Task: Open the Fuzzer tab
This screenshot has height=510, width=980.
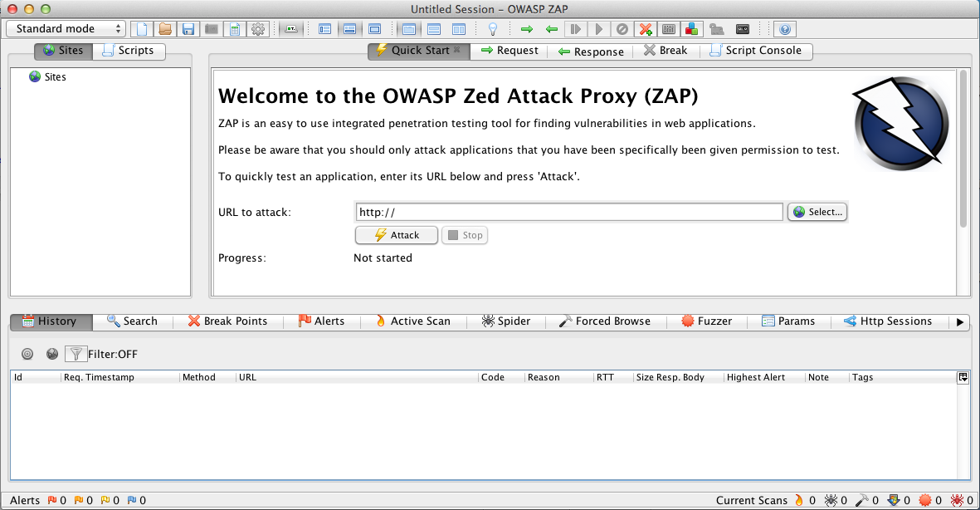Action: 706,321
